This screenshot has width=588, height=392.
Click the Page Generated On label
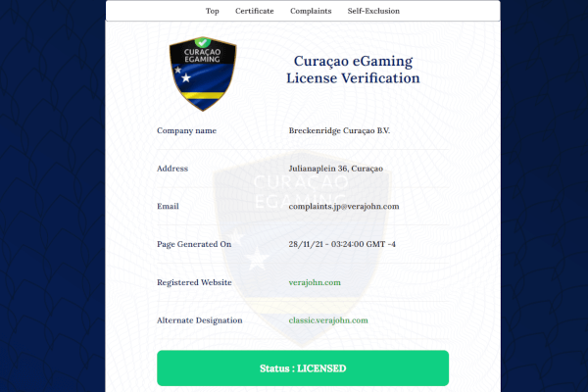click(194, 244)
